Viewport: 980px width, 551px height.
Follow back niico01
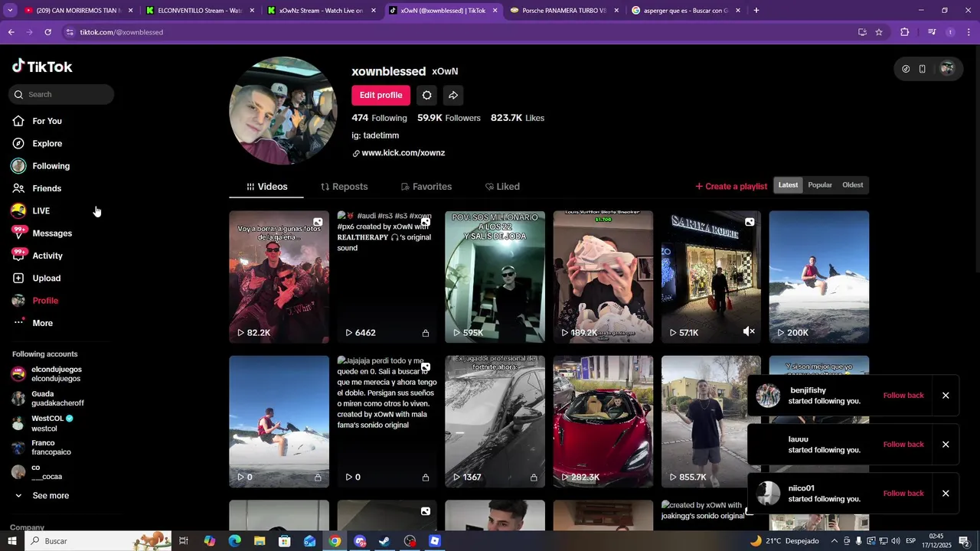point(903,494)
